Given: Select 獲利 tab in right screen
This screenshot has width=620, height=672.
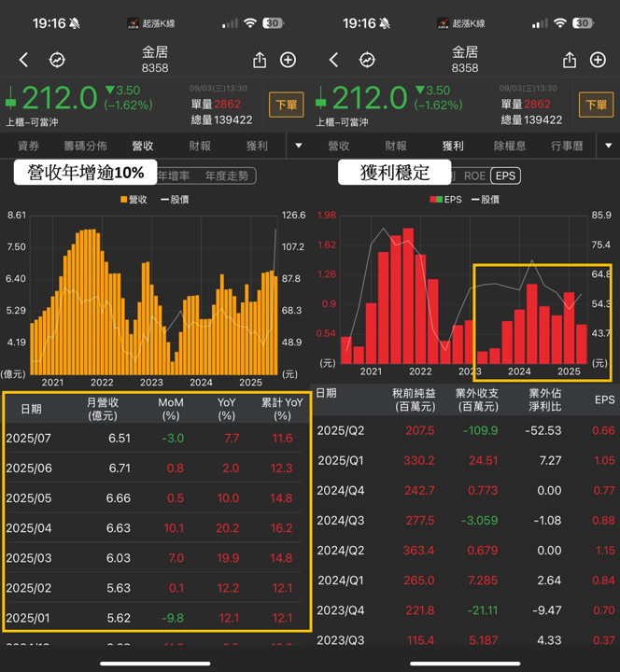Looking at the screenshot, I should (x=453, y=146).
